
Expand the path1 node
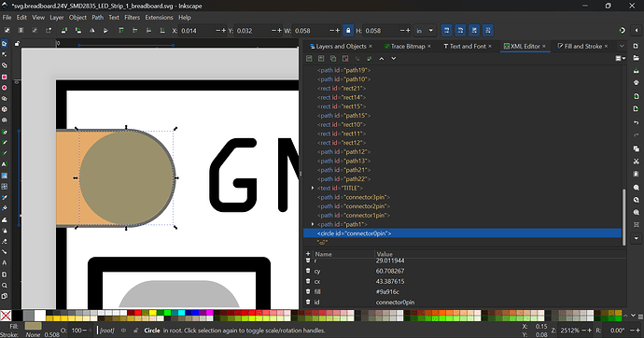313,224
